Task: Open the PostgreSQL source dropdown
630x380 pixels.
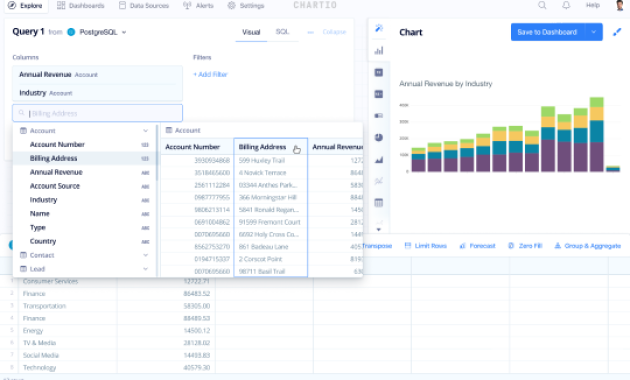Action: coord(124,33)
